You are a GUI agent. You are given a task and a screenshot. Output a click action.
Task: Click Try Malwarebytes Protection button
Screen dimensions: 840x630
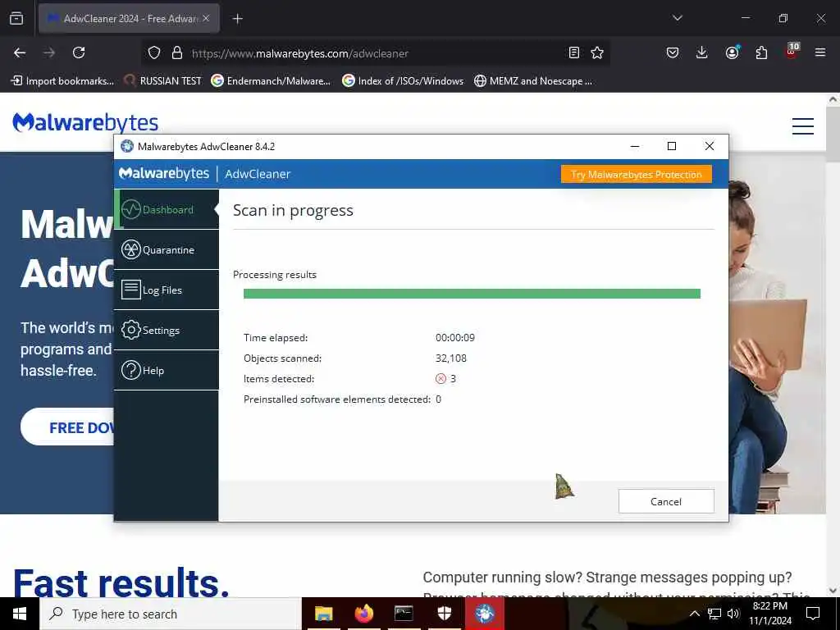point(636,174)
